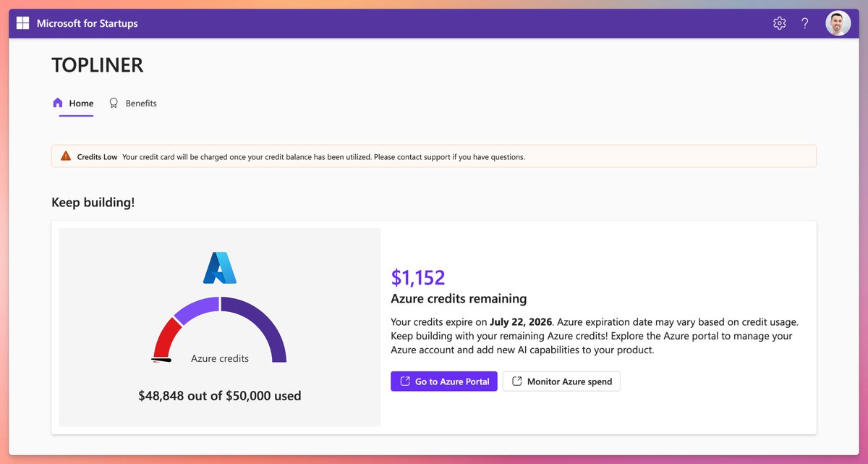The image size is (868, 464).
Task: Open the user profile avatar
Action: tap(838, 23)
